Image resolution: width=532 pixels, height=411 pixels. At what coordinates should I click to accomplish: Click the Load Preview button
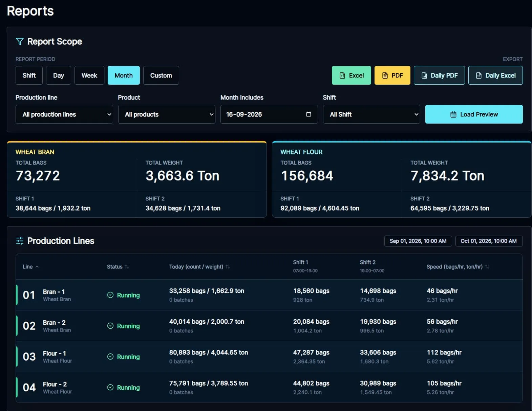474,114
